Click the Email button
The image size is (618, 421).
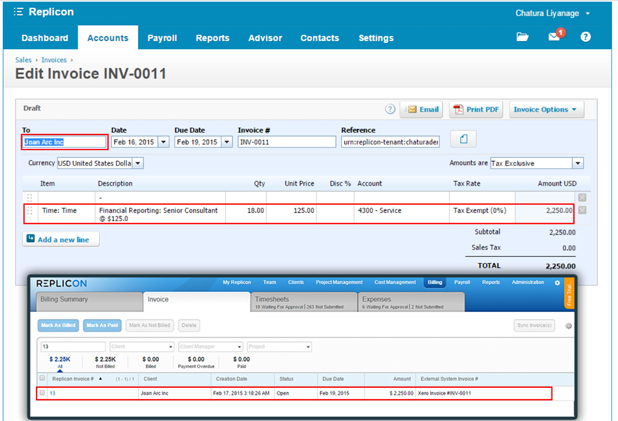click(x=422, y=110)
